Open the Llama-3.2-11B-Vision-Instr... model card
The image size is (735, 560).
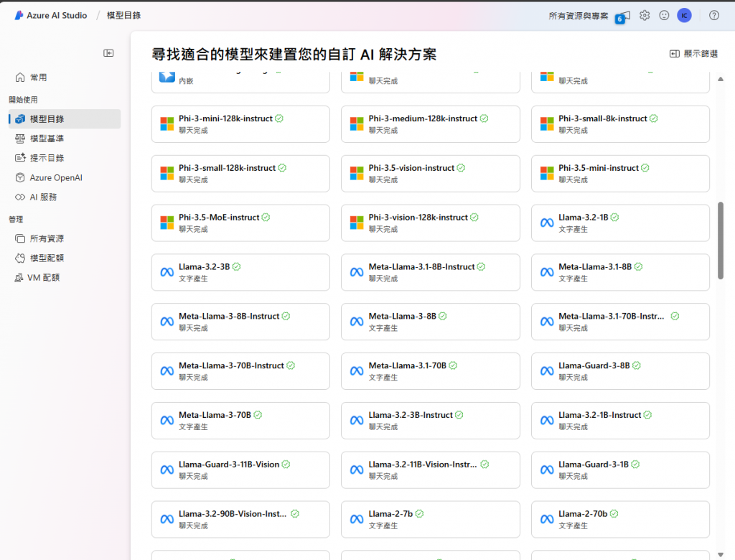(431, 470)
